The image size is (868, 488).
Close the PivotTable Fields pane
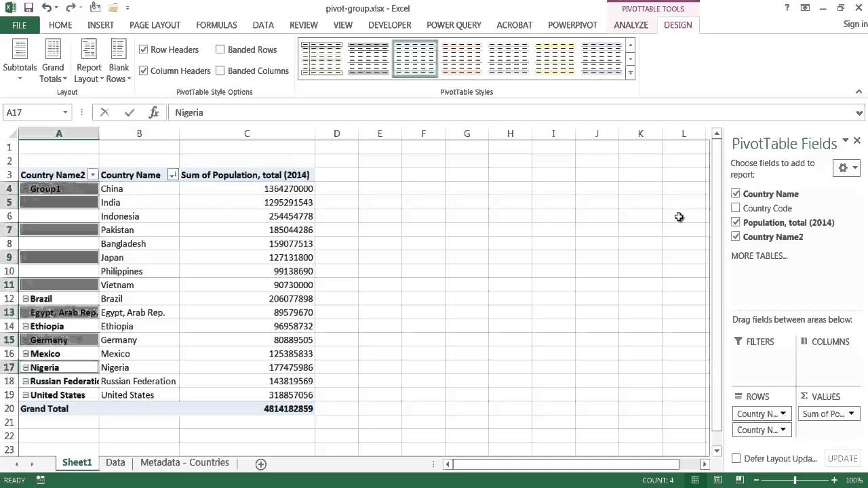pyautogui.click(x=857, y=141)
